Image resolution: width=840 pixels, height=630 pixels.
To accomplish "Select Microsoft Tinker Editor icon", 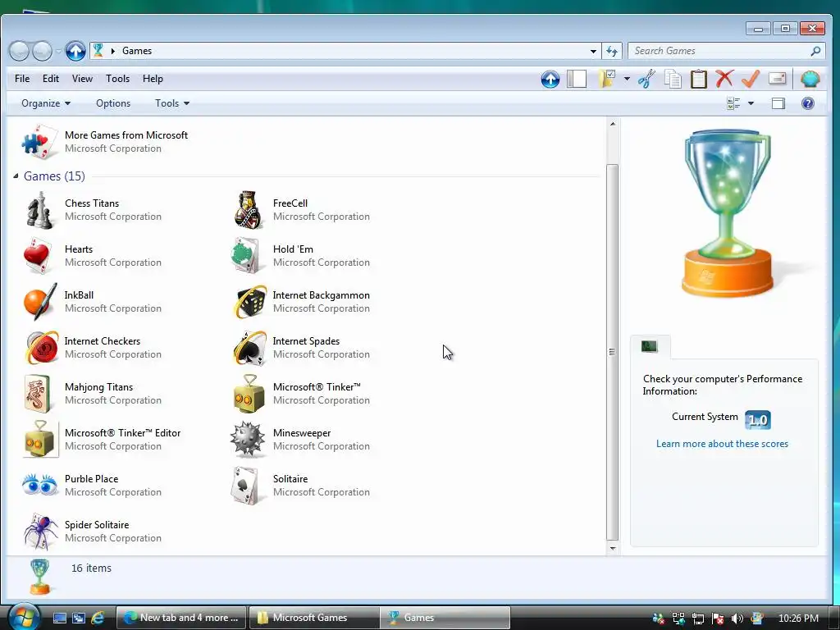I will pyautogui.click(x=41, y=440).
